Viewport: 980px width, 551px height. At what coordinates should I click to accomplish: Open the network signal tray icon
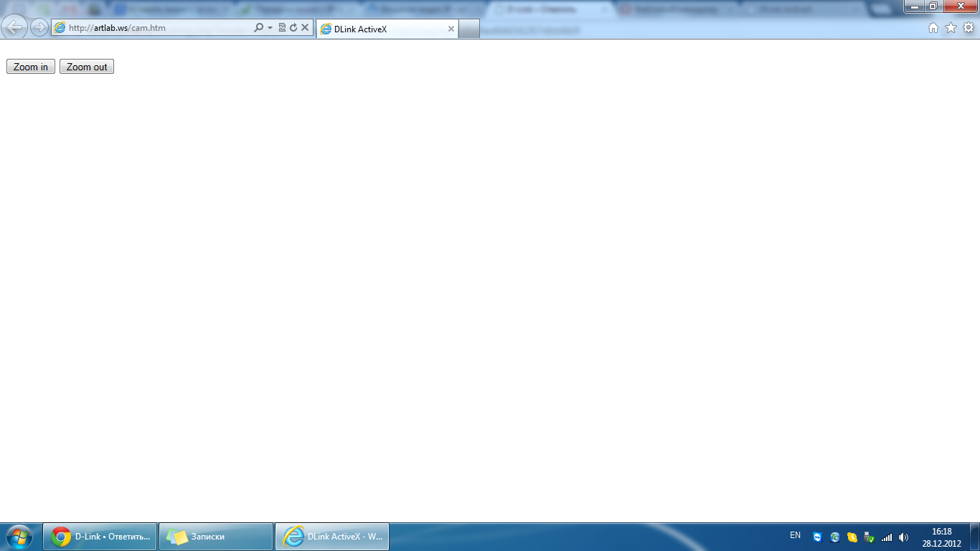pyautogui.click(x=887, y=537)
